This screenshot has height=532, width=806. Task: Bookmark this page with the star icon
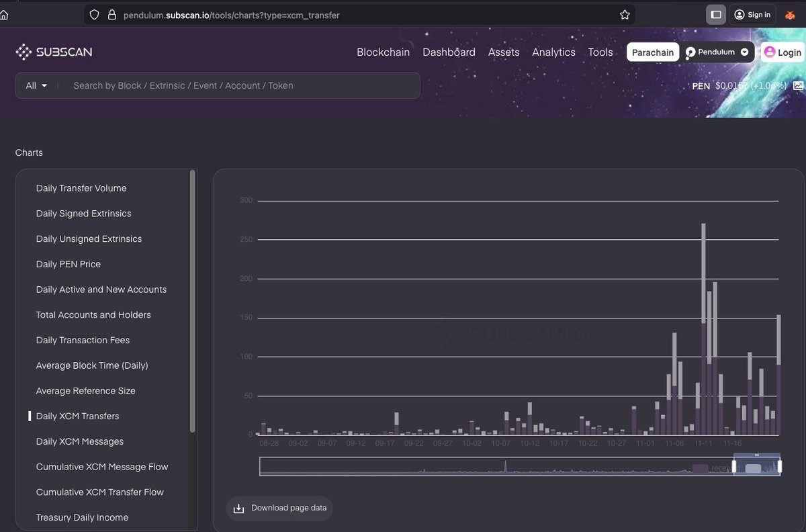coord(625,15)
